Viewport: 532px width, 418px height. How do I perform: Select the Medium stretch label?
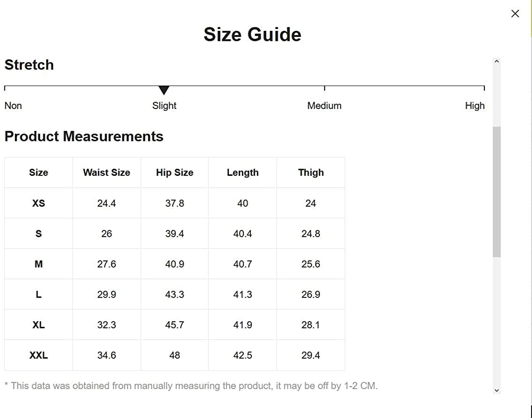point(324,106)
